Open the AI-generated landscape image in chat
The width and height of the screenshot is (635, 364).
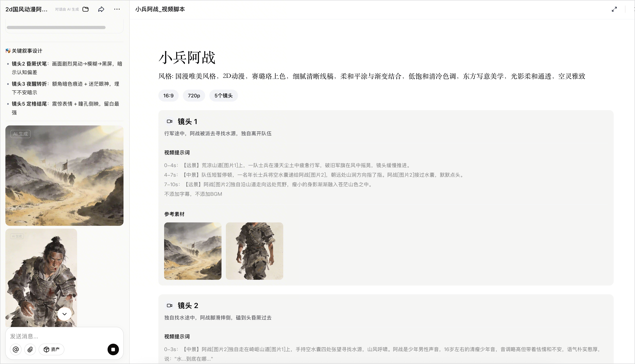pyautogui.click(x=65, y=175)
